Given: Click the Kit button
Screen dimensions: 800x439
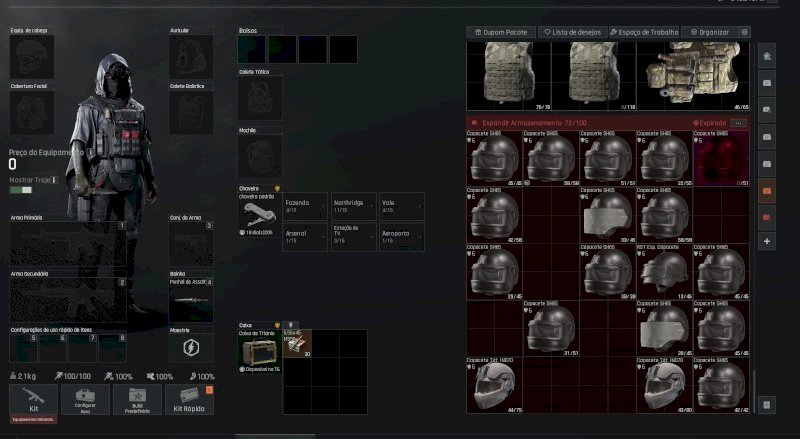Looking at the screenshot, I should [x=34, y=400].
